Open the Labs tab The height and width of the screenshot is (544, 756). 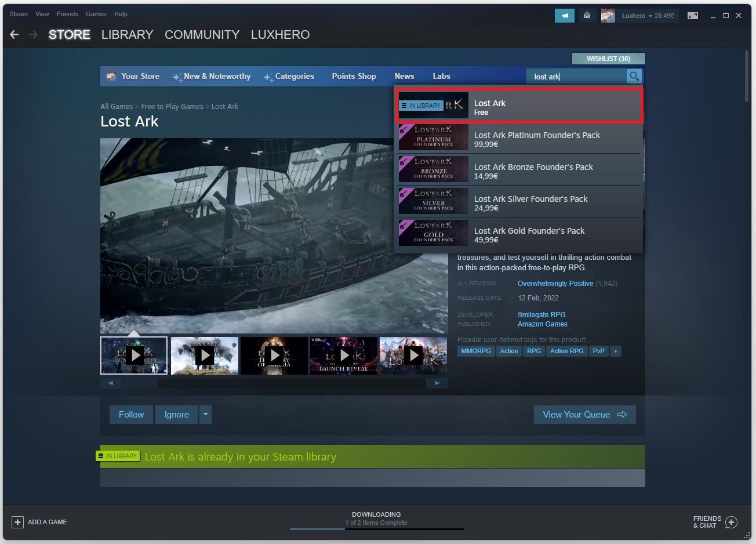pos(441,76)
